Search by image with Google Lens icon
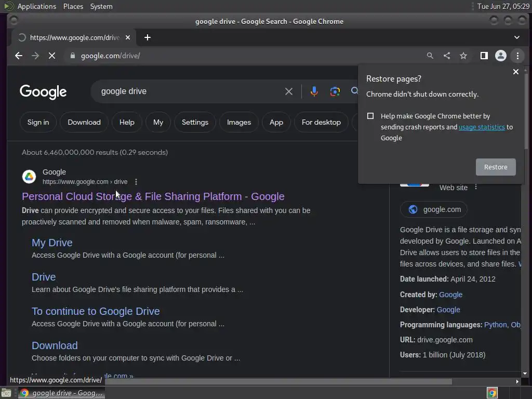 click(x=335, y=91)
